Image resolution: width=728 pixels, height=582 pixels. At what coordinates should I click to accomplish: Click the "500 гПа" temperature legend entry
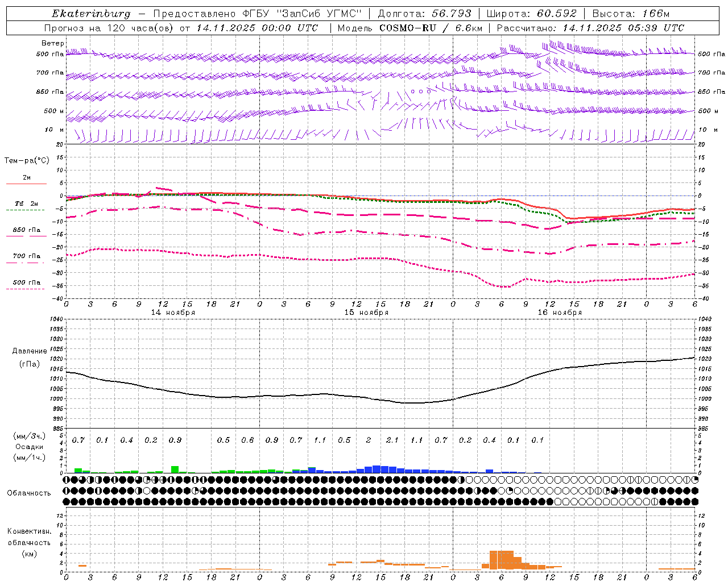click(x=27, y=282)
